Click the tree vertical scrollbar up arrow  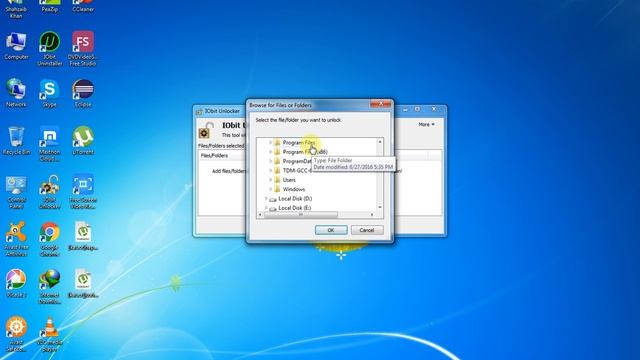point(380,142)
